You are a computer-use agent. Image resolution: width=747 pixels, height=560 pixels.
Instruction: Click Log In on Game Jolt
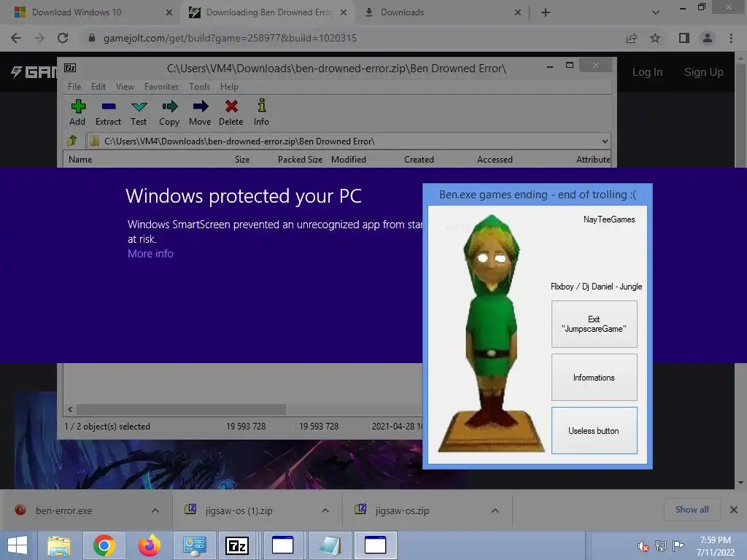(647, 72)
